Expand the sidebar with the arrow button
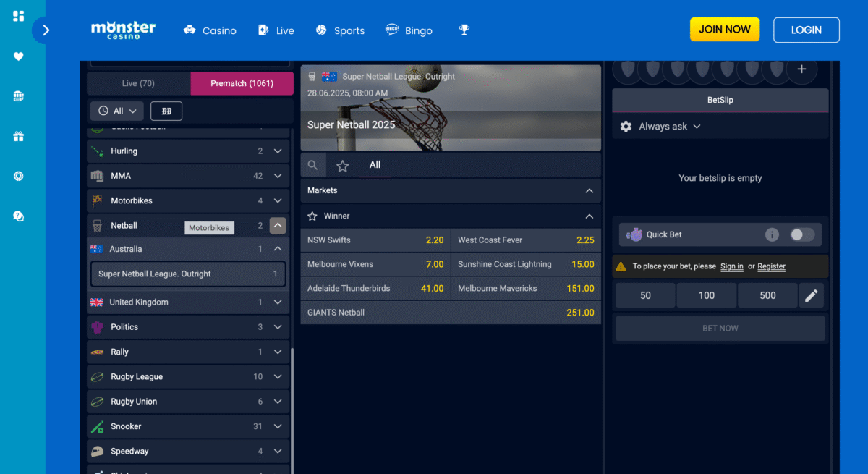 click(46, 30)
